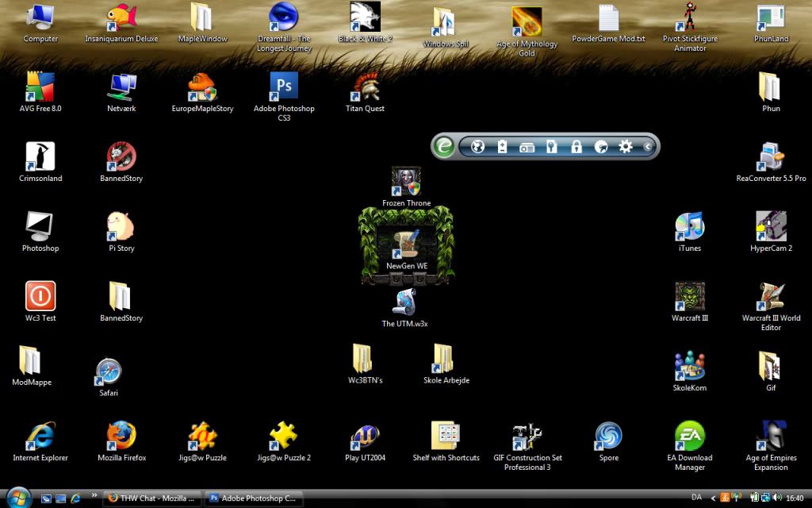Open Warcraft III World Editor shortcut
The image size is (812, 508).
click(x=771, y=306)
